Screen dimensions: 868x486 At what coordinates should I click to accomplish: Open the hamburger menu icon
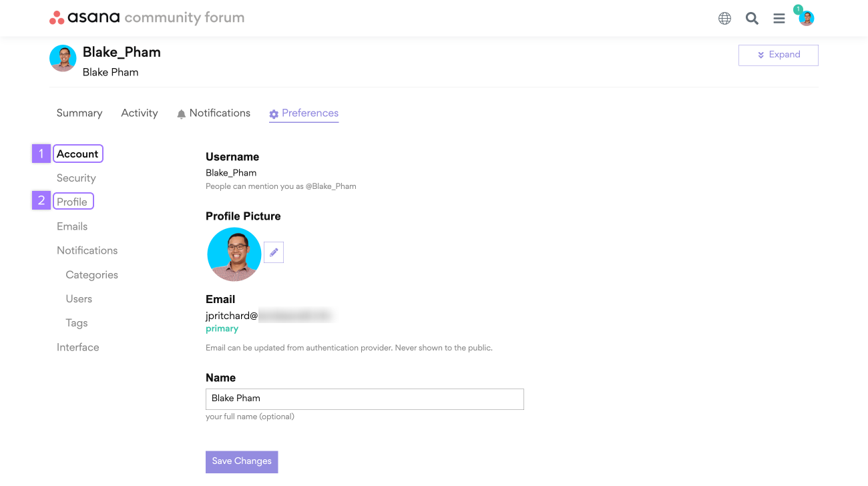779,18
